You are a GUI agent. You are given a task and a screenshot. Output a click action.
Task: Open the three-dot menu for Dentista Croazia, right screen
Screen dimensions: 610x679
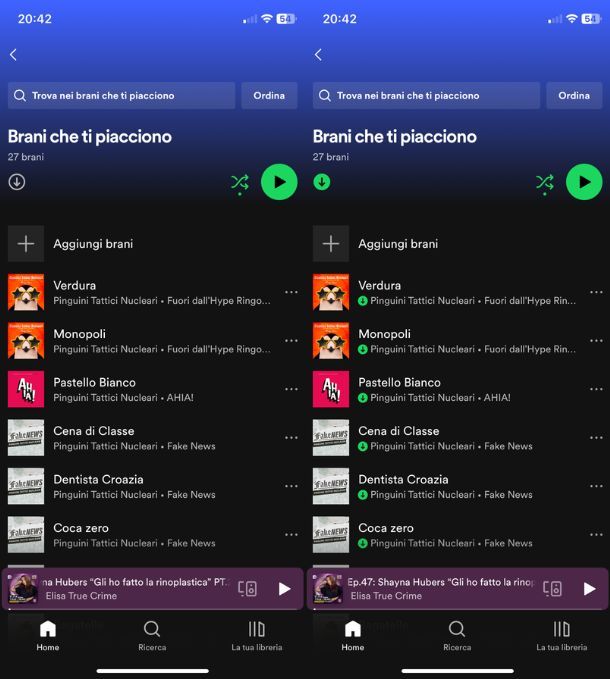pyautogui.click(x=596, y=486)
